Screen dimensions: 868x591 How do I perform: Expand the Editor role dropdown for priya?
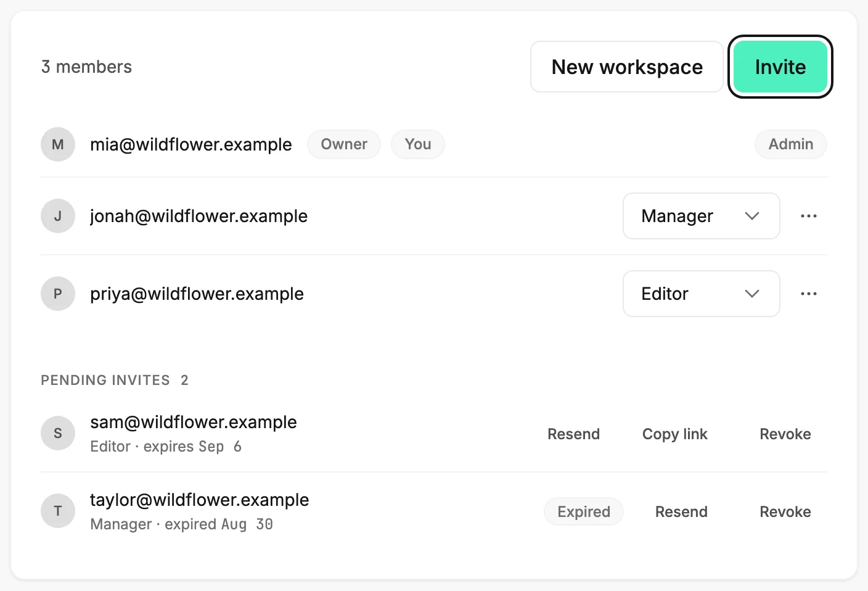[x=702, y=294]
